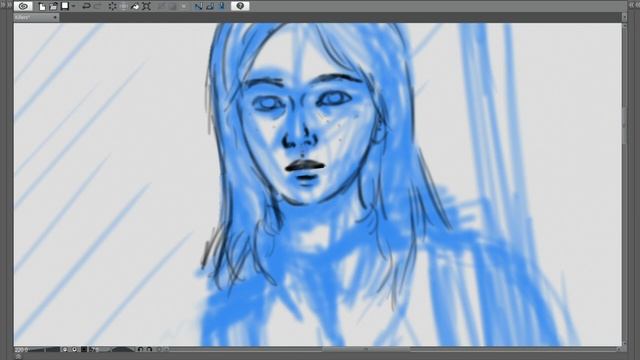Click the vertical canvas scrollbar
This screenshot has height=360, width=640.
click(624, 127)
